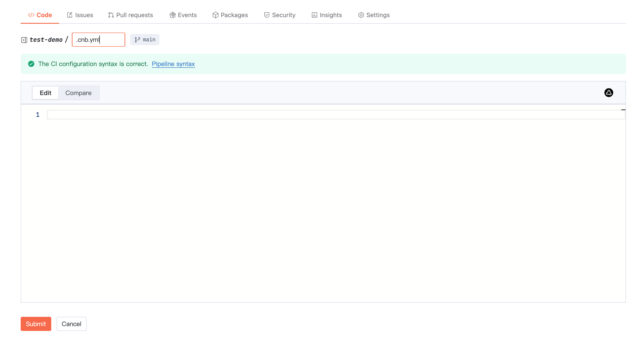Click the .cnb.yml filename input field

[98, 40]
